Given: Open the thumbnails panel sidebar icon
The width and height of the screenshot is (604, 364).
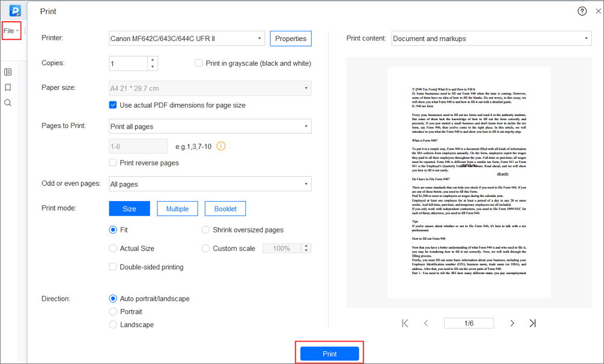Looking at the screenshot, I should pyautogui.click(x=8, y=72).
